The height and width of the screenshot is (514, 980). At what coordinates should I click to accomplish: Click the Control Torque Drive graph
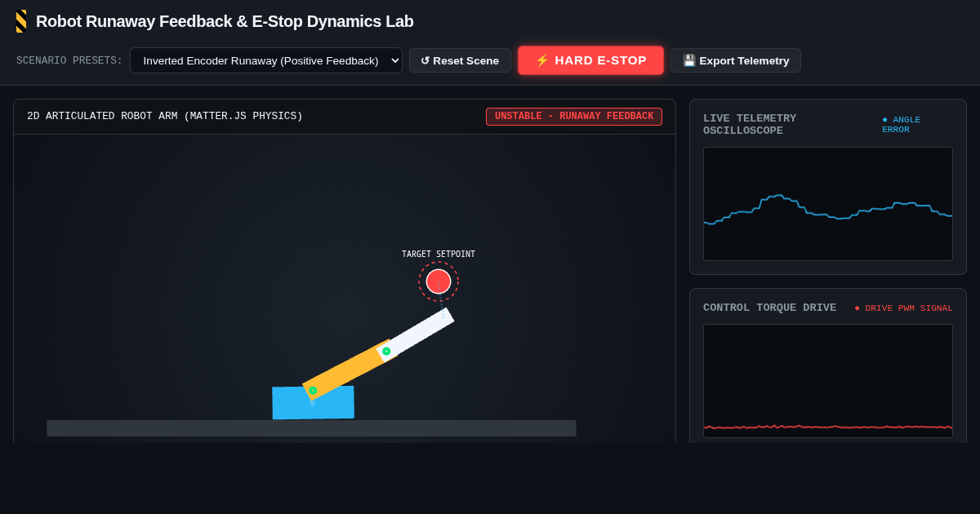(x=828, y=381)
